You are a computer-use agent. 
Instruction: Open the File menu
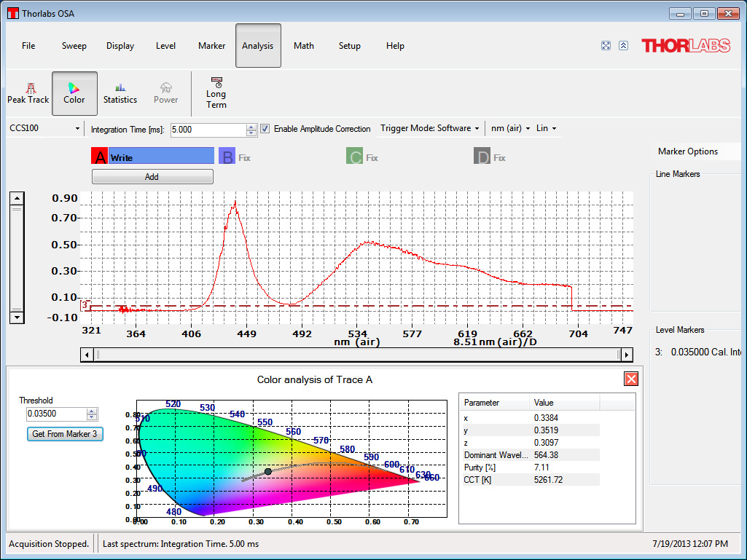(28, 46)
